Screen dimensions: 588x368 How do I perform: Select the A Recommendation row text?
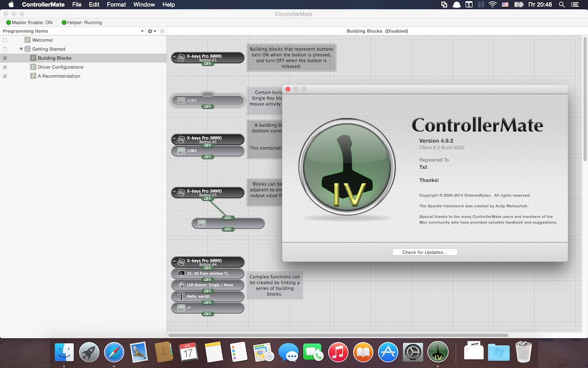point(59,76)
